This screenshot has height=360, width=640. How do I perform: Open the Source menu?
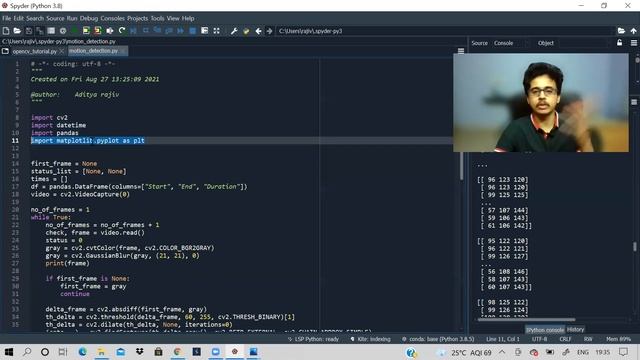[55, 18]
